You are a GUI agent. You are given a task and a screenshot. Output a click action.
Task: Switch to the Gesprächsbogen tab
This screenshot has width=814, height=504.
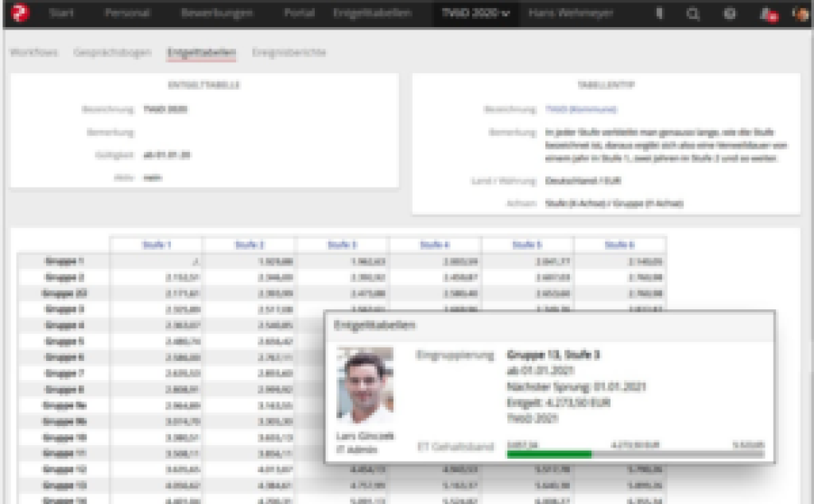(112, 52)
